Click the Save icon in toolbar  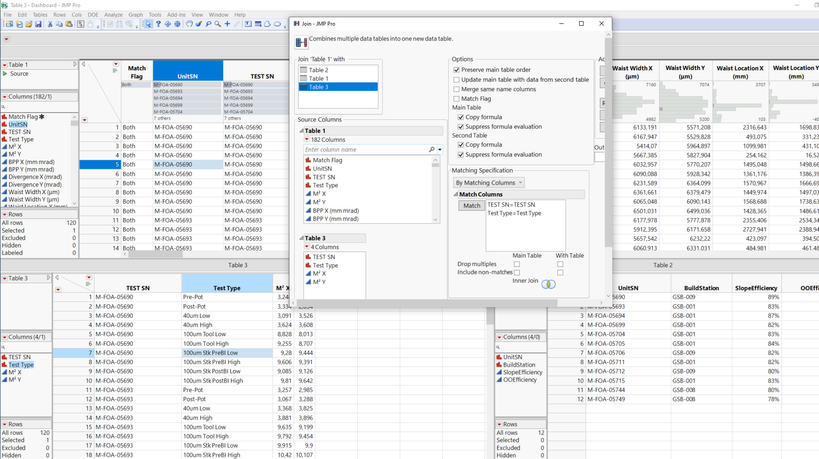click(x=38, y=24)
